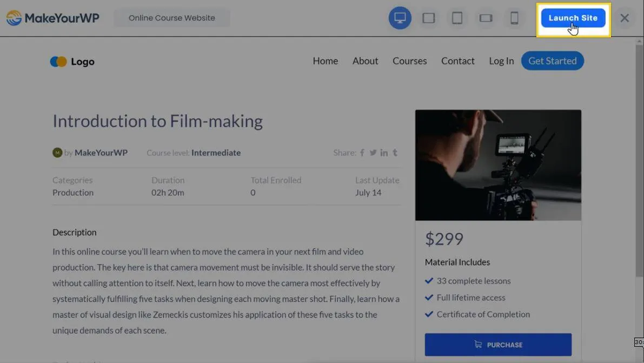Share course on Facebook icon
Viewport: 644px width, 363px height.
[362, 153]
